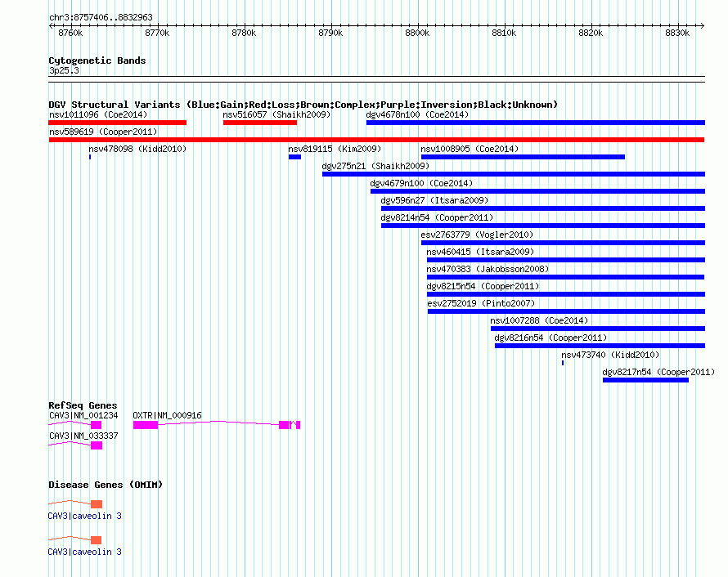Screen dimensions: 728x577
Task: Open variant dgv275n21 (Shaikh2009) label
Action: pos(375,166)
